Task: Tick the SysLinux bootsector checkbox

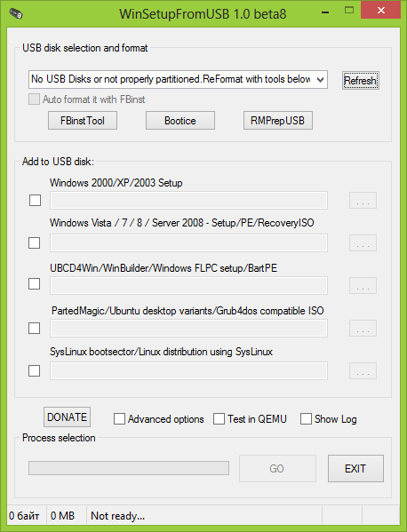Action: click(35, 371)
